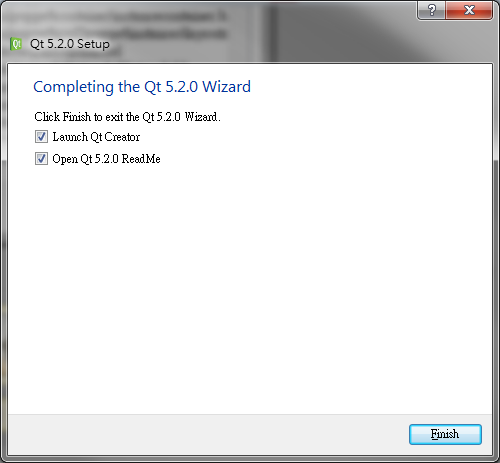Click the Finish button
This screenshot has width=500, height=463.
[445, 434]
